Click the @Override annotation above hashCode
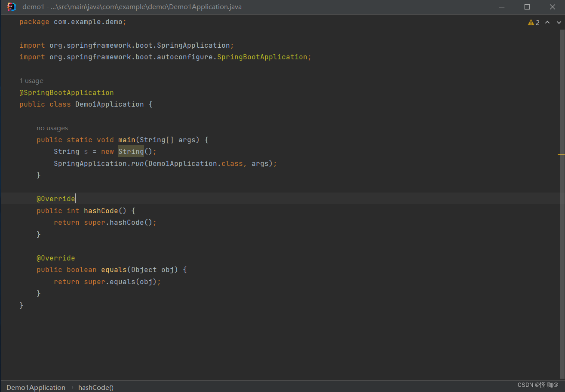 (x=56, y=199)
